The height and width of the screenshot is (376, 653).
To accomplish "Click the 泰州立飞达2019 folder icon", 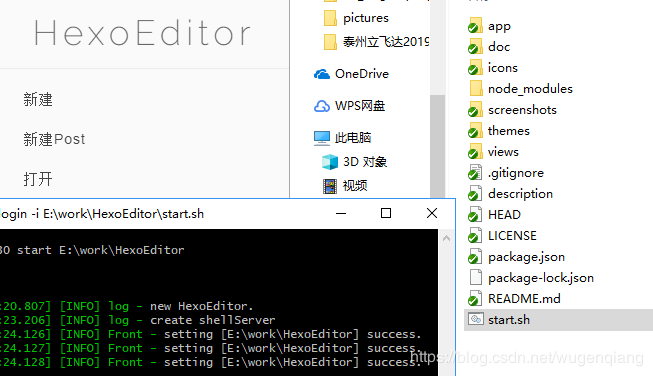I will click(330, 42).
